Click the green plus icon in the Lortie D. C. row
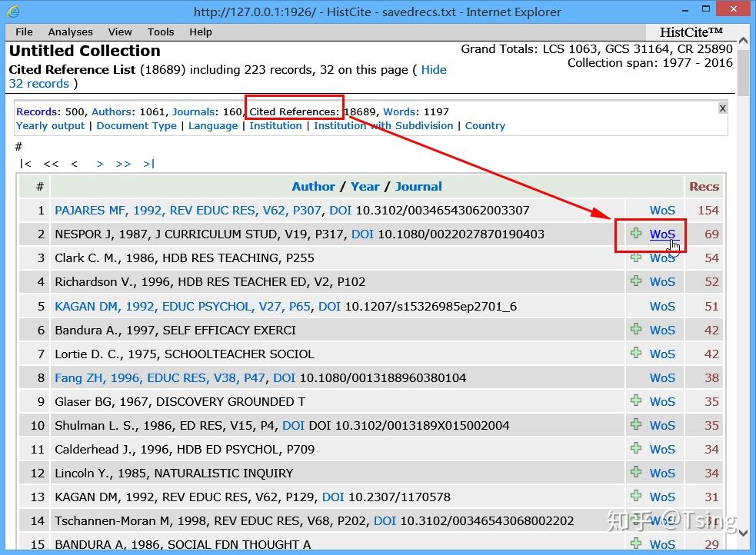This screenshot has width=756, height=555. tap(636, 353)
